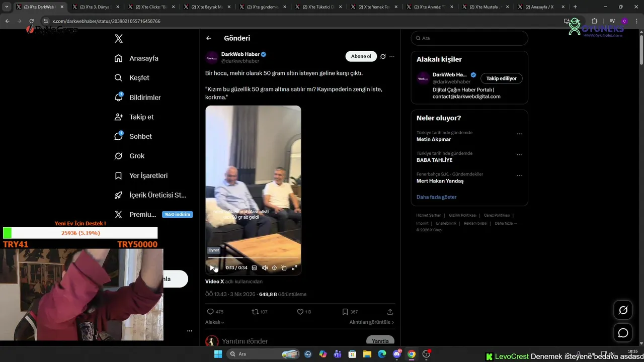This screenshot has height=362, width=644.
Task: Enter fullscreen video mode
Action: (295, 268)
